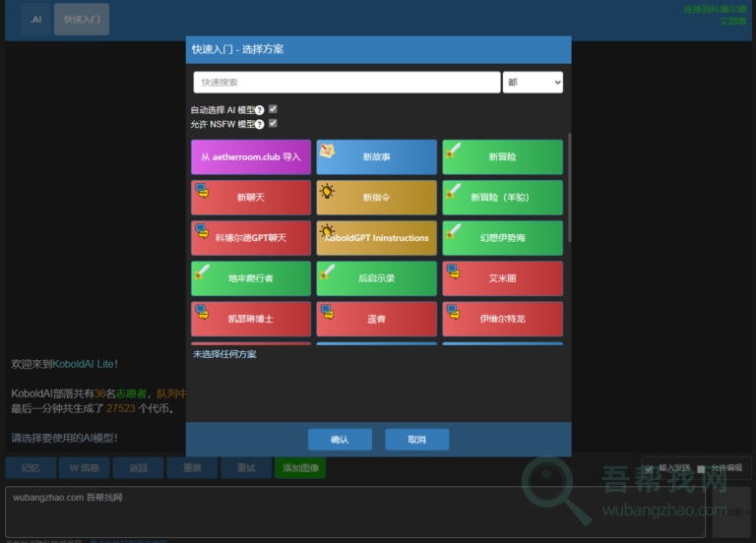The image size is (756, 543).
Task: Select the 地牢爬行者 scenario tile
Action: click(x=250, y=278)
